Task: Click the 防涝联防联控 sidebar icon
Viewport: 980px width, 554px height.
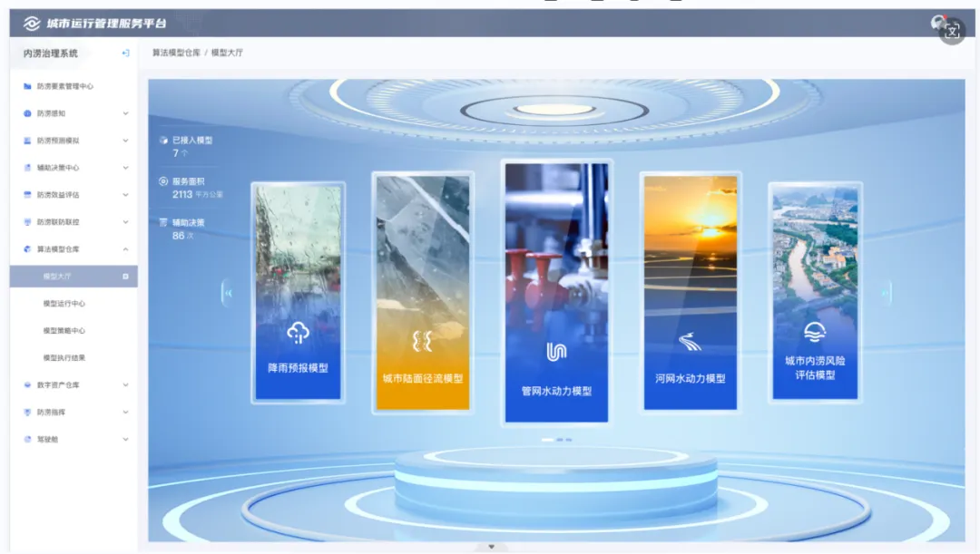Action: (x=27, y=222)
